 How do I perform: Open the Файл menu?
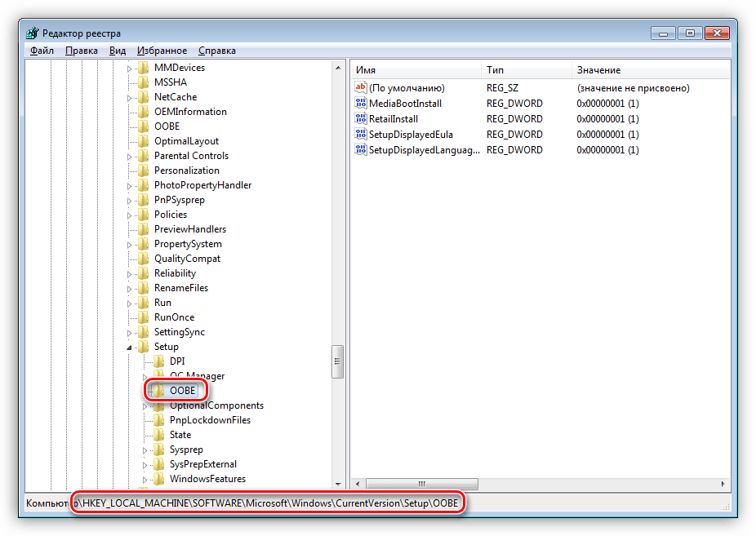42,51
